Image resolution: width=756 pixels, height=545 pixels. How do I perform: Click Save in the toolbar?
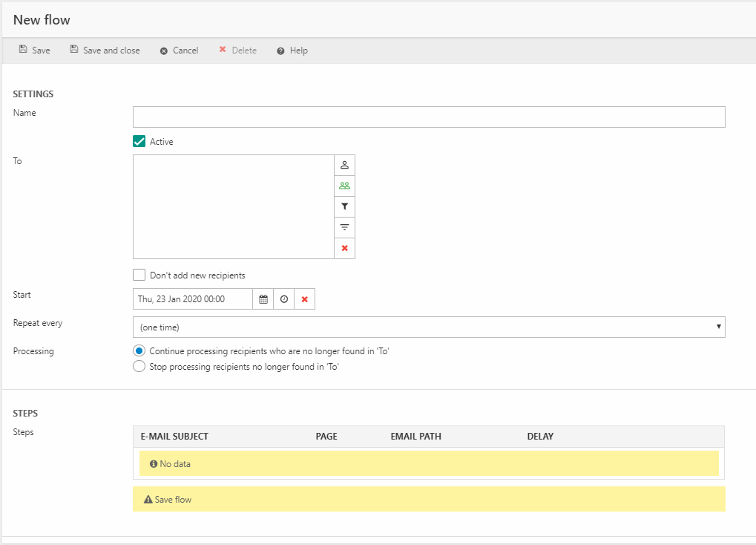click(35, 50)
